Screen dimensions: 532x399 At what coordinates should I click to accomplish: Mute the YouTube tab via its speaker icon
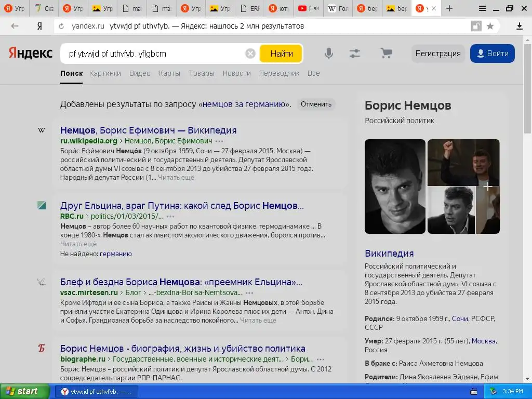(316, 8)
